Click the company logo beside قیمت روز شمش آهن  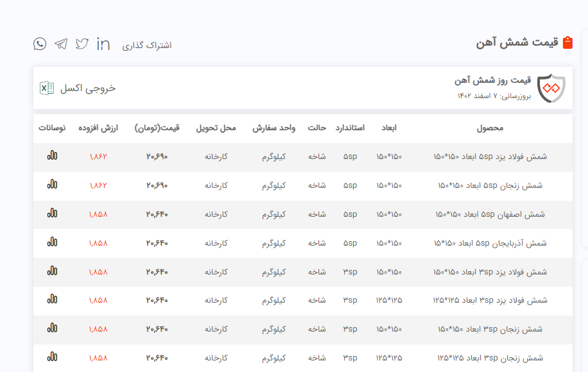coord(551,89)
